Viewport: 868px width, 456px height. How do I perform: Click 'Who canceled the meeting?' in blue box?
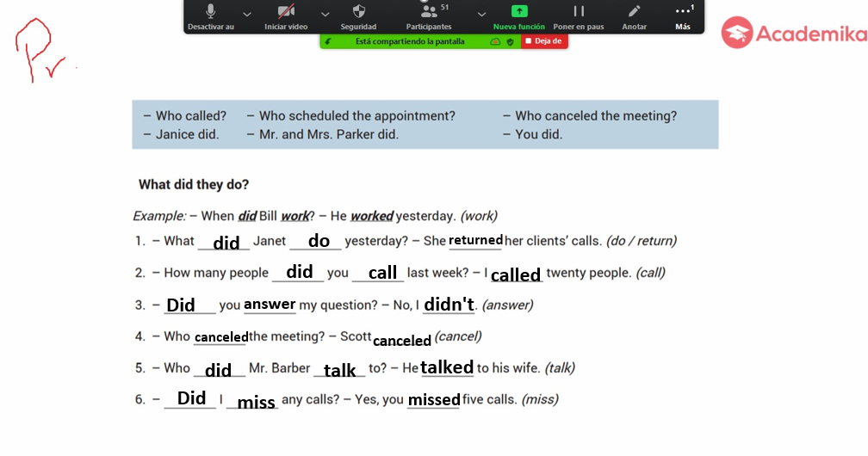point(596,115)
